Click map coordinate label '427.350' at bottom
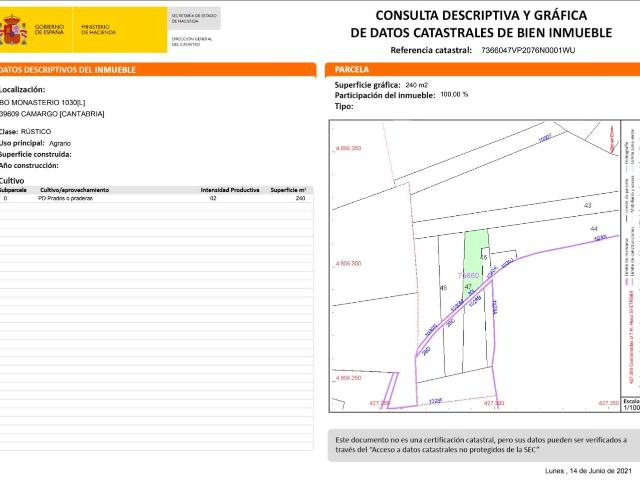The width and height of the screenshot is (640, 480). (x=609, y=403)
